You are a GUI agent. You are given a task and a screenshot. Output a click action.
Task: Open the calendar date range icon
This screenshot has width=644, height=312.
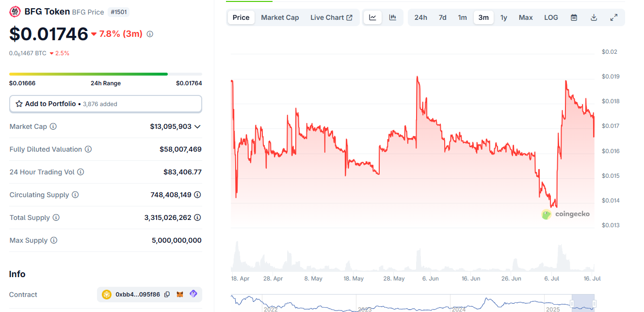(x=574, y=17)
